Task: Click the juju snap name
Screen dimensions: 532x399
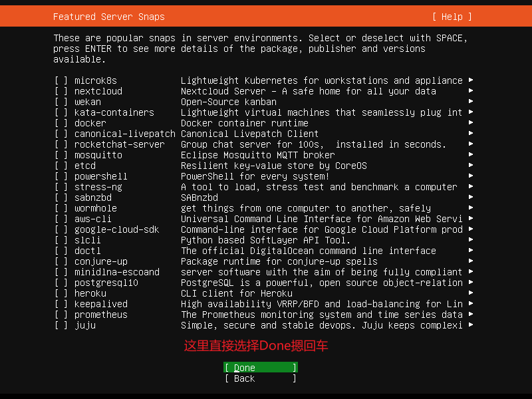Action: click(x=85, y=325)
